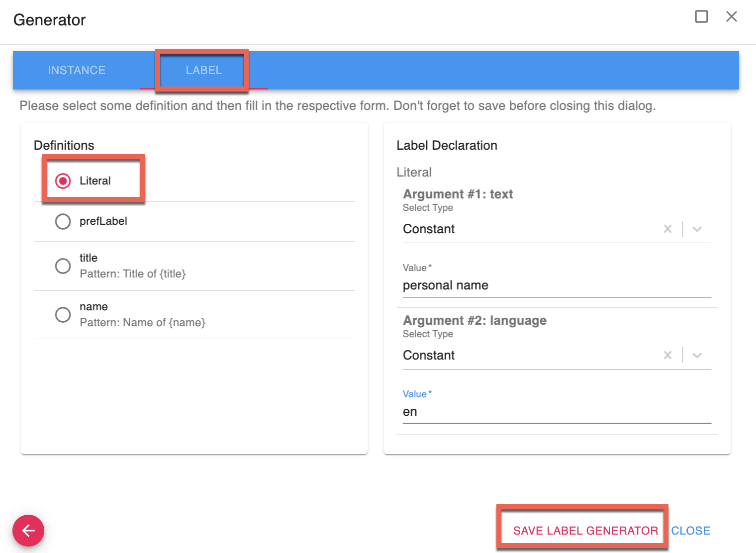Choose the prefLabel radio button

click(x=63, y=221)
